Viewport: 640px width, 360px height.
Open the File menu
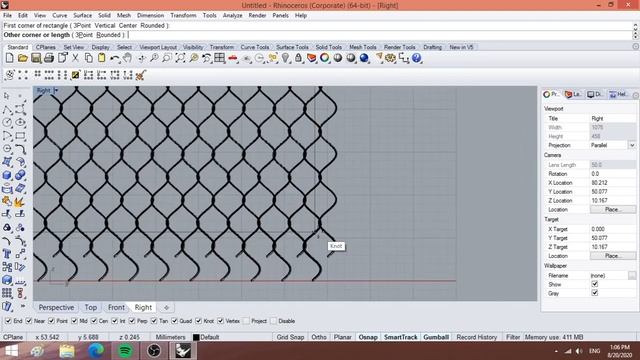pos(7,16)
